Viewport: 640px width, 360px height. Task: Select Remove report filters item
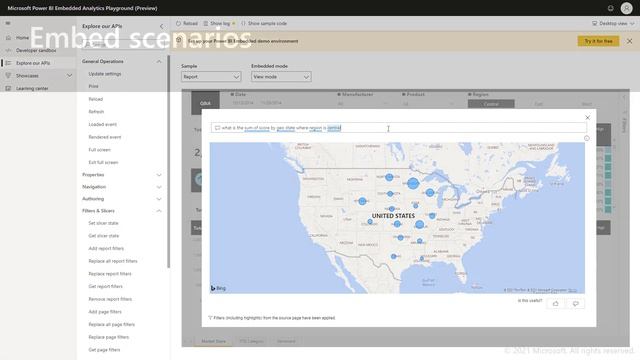(x=110, y=299)
